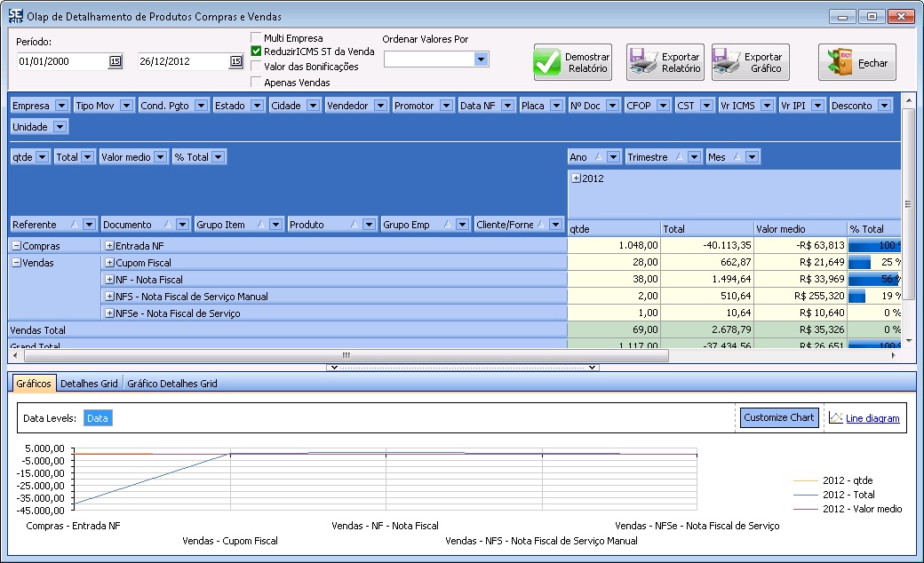This screenshot has height=563, width=924.
Task: Click the horizontal scrollbar below the grid
Action: click(346, 355)
